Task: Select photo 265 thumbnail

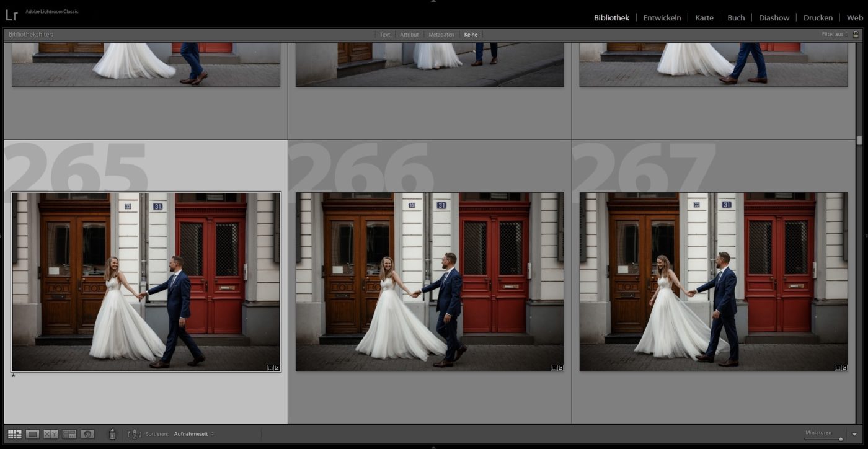Action: [x=146, y=282]
